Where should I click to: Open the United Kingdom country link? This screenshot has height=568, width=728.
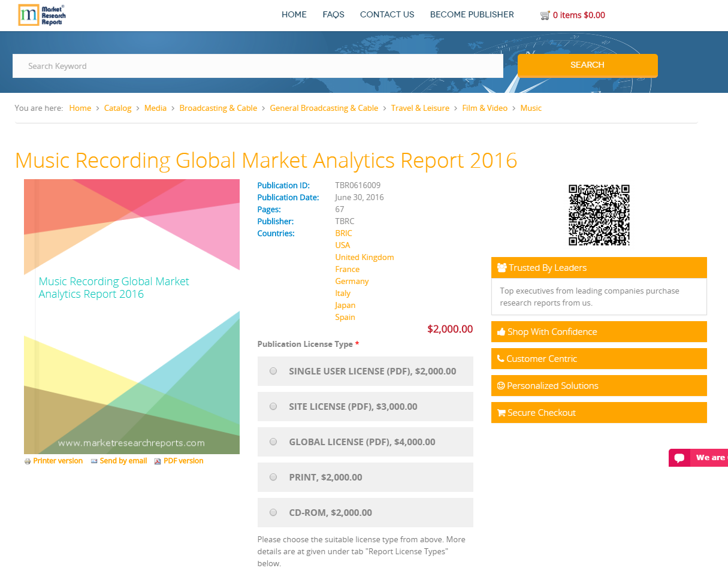(x=365, y=258)
